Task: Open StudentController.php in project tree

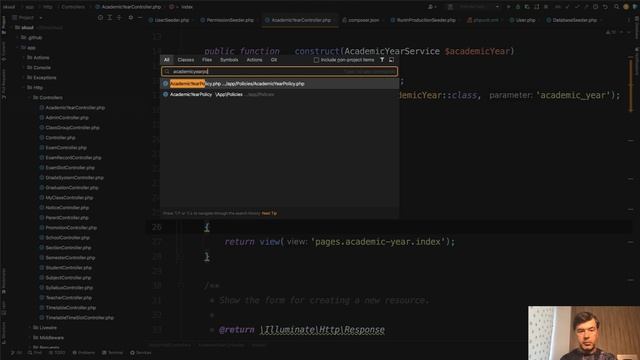Action: (x=68, y=268)
